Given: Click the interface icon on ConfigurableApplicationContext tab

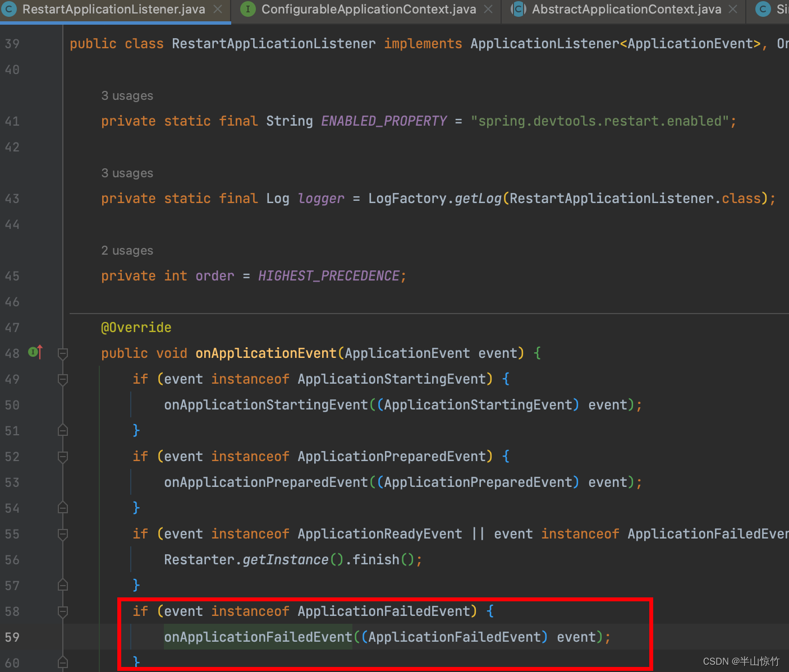Looking at the screenshot, I should pos(248,10).
